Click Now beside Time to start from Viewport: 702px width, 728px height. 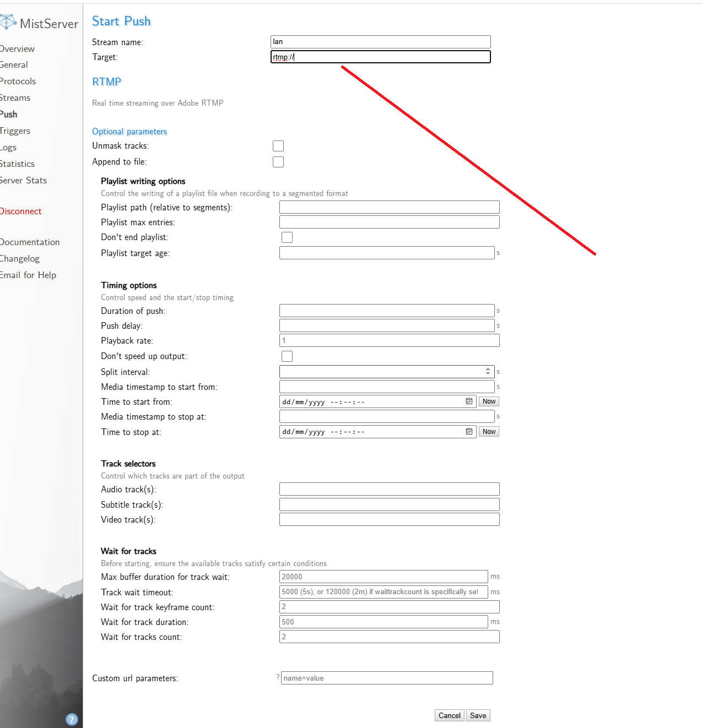[489, 401]
